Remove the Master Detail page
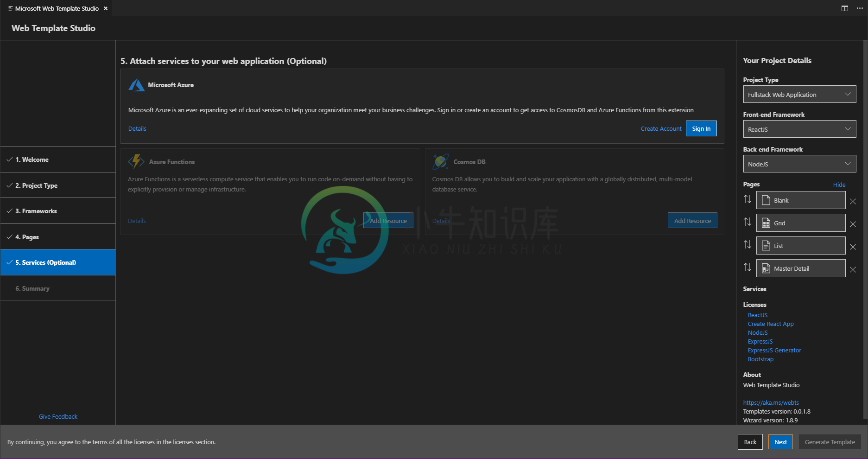 click(x=853, y=269)
